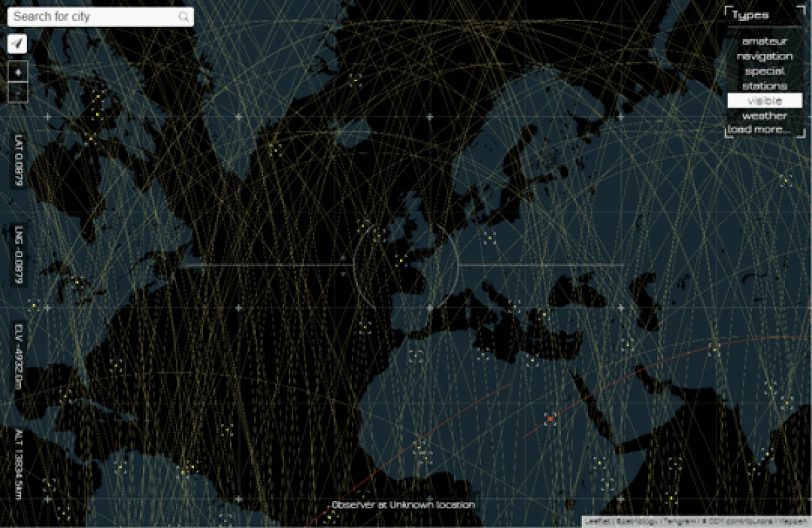Disable the visible satellites filter

click(765, 100)
